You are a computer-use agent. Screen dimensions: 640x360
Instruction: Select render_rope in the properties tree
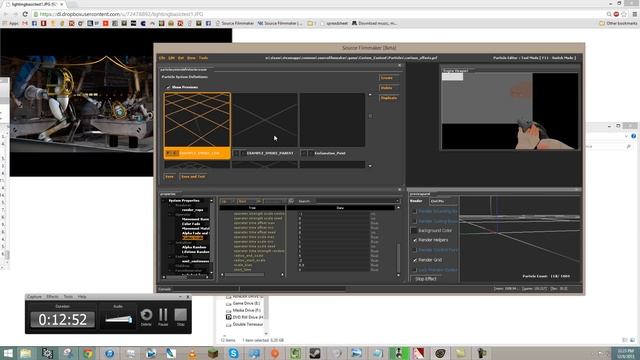(192, 210)
